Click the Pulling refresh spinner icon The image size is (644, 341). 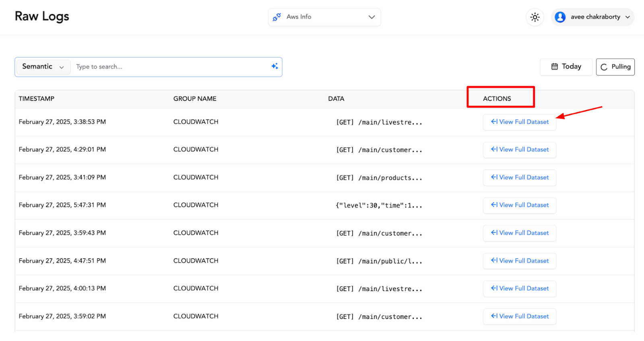pos(604,67)
